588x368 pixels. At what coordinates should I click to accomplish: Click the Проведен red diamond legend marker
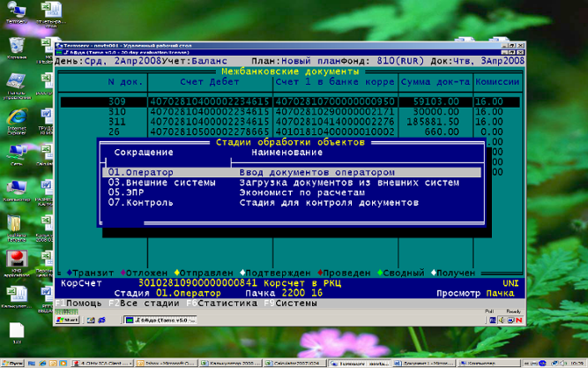(320, 273)
